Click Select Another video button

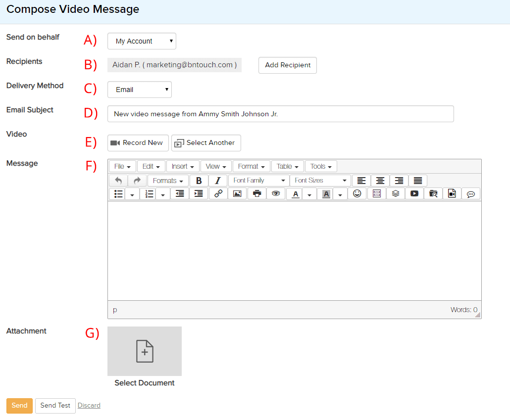click(x=206, y=143)
